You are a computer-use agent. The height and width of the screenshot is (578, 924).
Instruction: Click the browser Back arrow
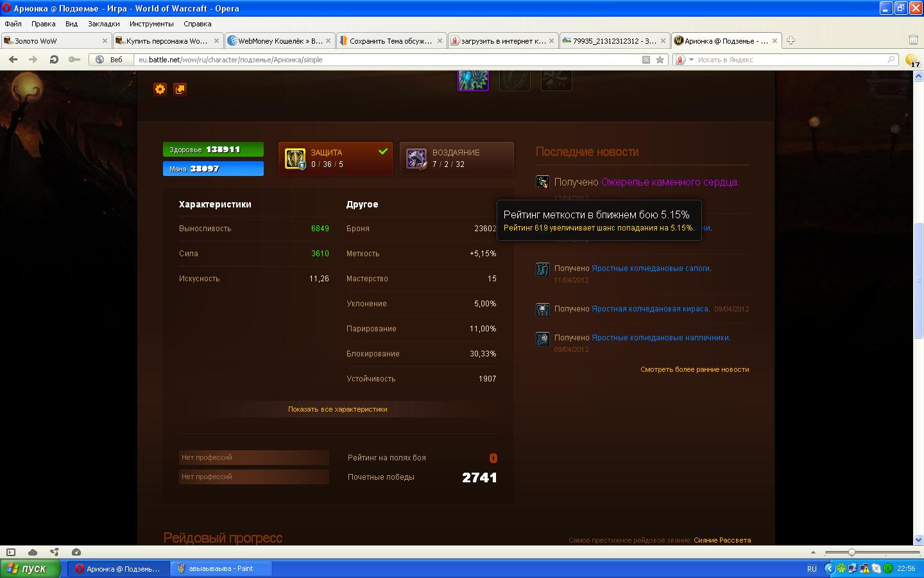(x=13, y=59)
